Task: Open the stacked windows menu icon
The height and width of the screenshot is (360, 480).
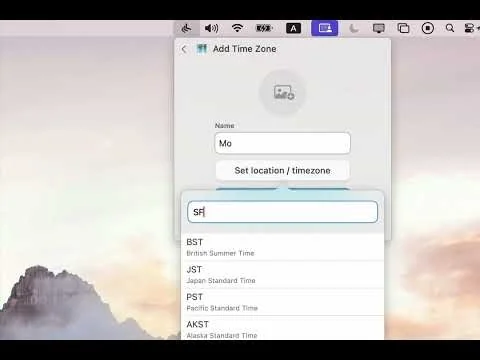Action: pyautogui.click(x=403, y=29)
